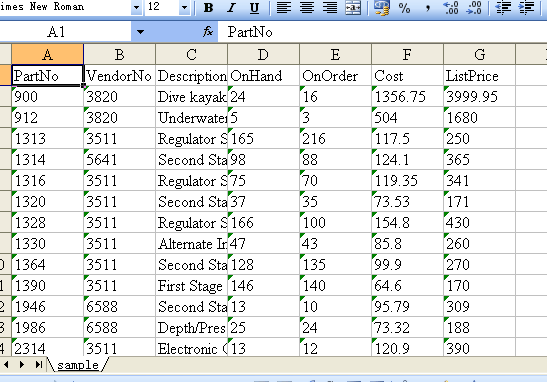Click the Alternate description cell

[x=192, y=243]
